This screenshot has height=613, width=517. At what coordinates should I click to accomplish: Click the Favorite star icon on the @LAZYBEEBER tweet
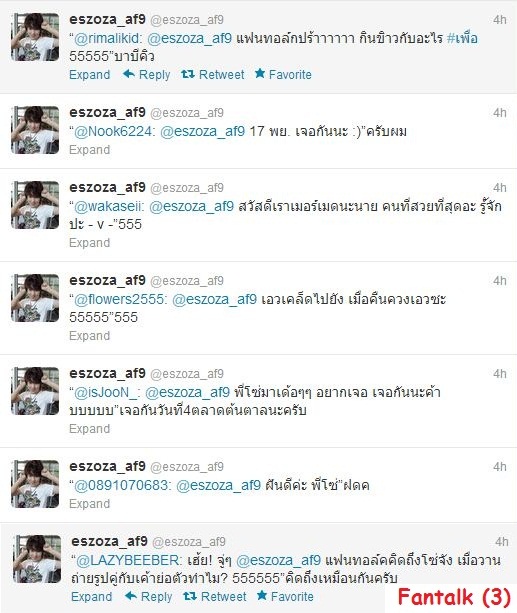click(x=262, y=595)
